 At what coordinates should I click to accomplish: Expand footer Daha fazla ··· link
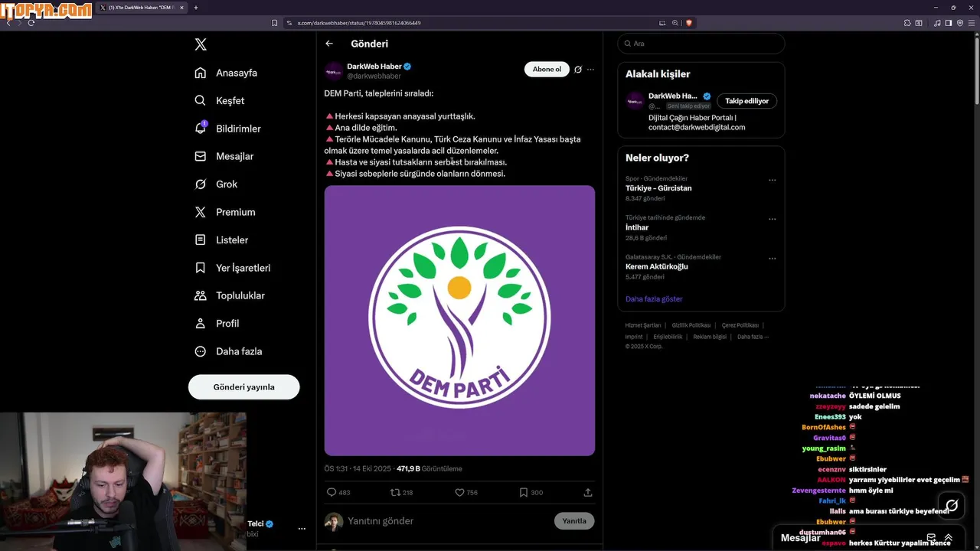pos(753,337)
